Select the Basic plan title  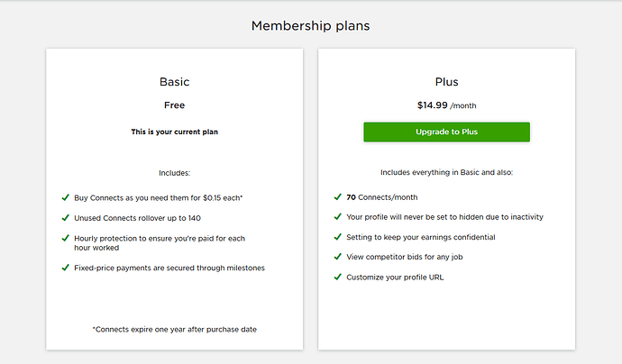[175, 82]
